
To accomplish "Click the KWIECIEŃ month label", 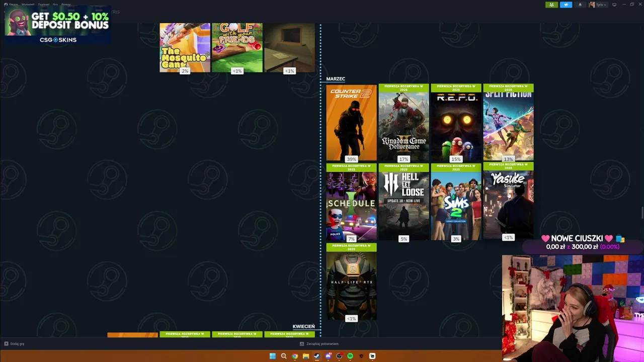I will (303, 327).
